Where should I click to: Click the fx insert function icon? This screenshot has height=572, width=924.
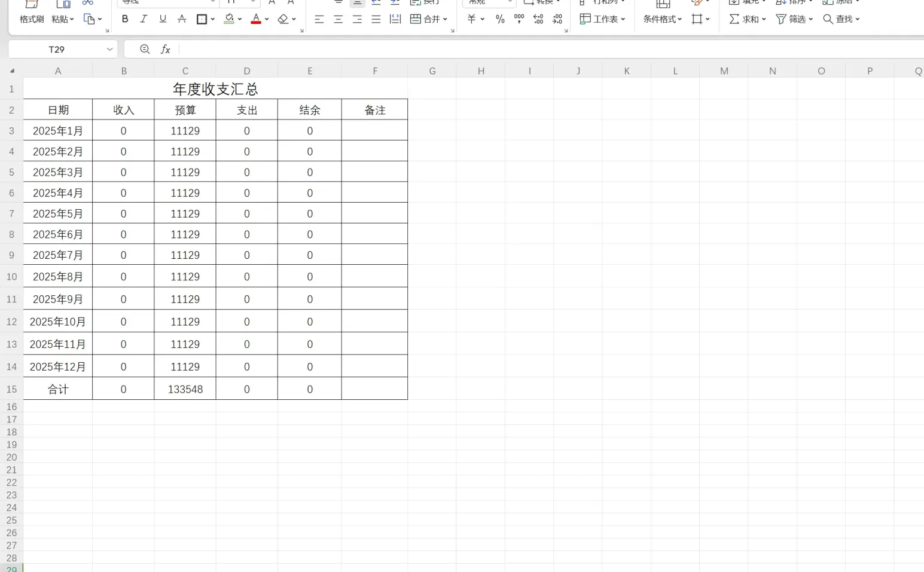click(166, 49)
